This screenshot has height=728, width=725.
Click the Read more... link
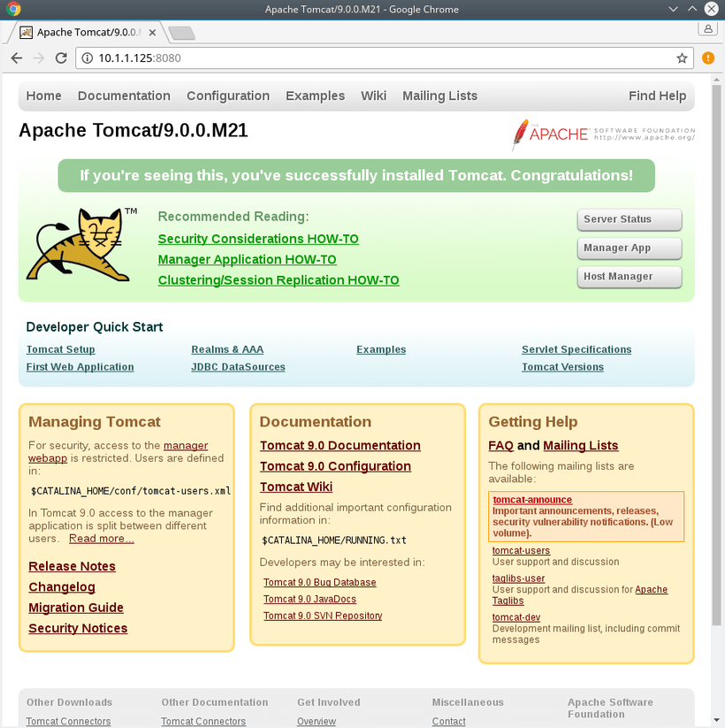(x=102, y=539)
